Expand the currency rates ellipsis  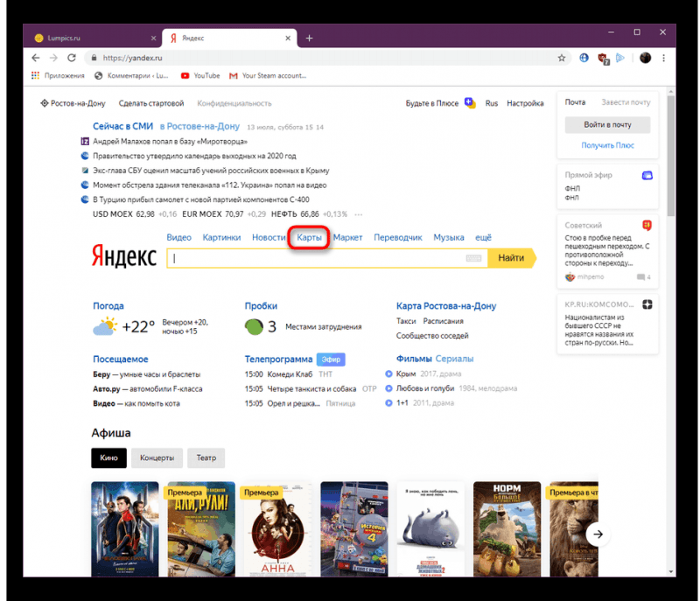tap(358, 214)
